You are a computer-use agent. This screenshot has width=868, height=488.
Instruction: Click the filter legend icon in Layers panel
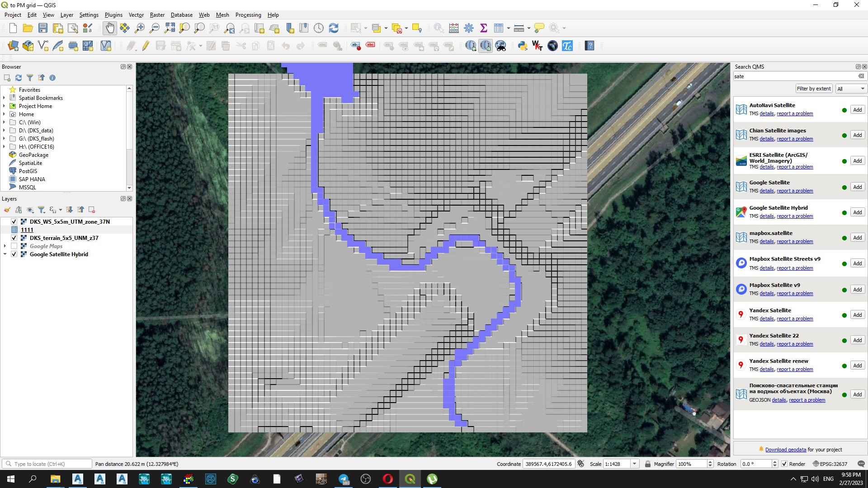(41, 210)
